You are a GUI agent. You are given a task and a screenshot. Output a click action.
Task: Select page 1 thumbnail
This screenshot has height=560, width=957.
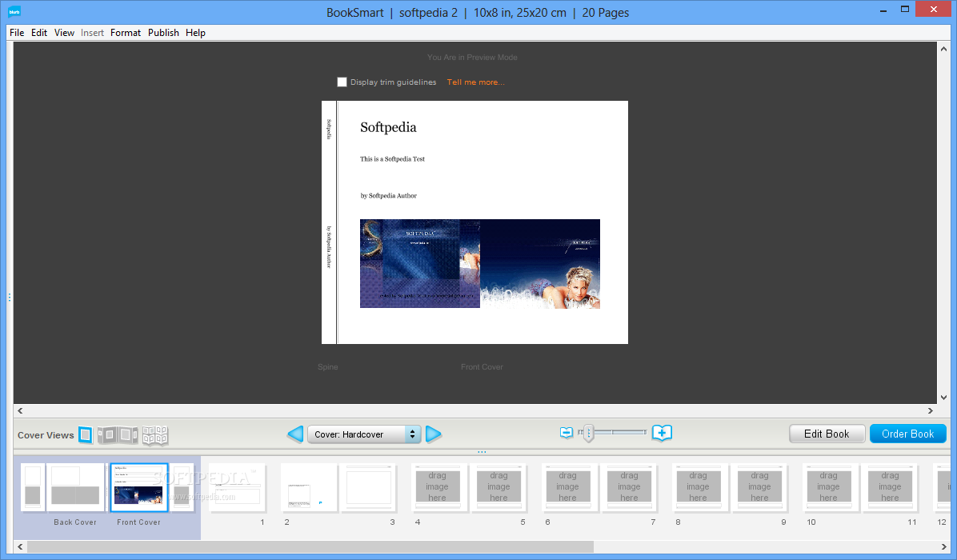[x=238, y=487]
